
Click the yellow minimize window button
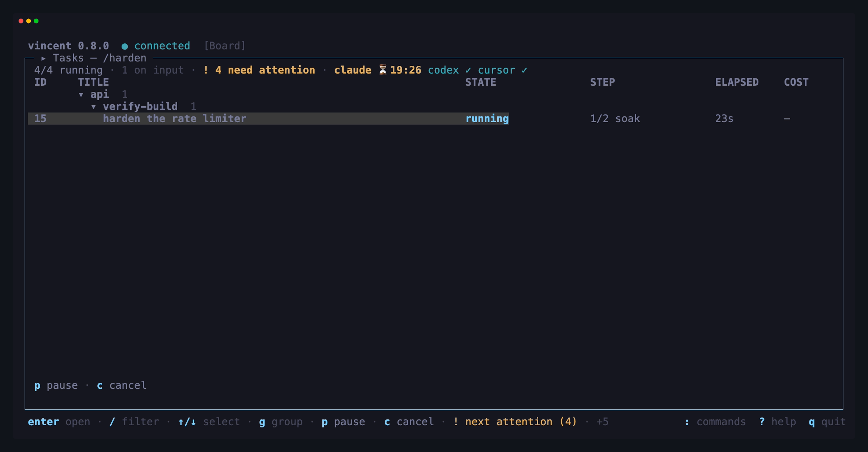point(29,21)
